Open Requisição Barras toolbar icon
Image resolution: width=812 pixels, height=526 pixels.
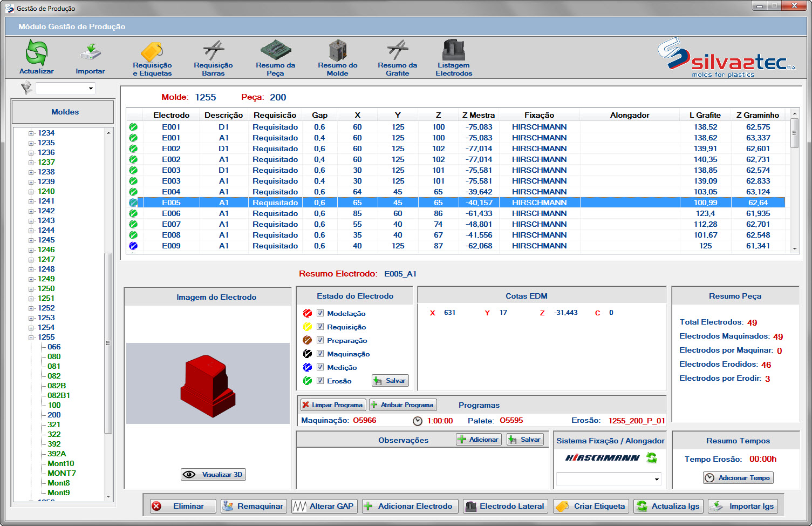coord(214,51)
